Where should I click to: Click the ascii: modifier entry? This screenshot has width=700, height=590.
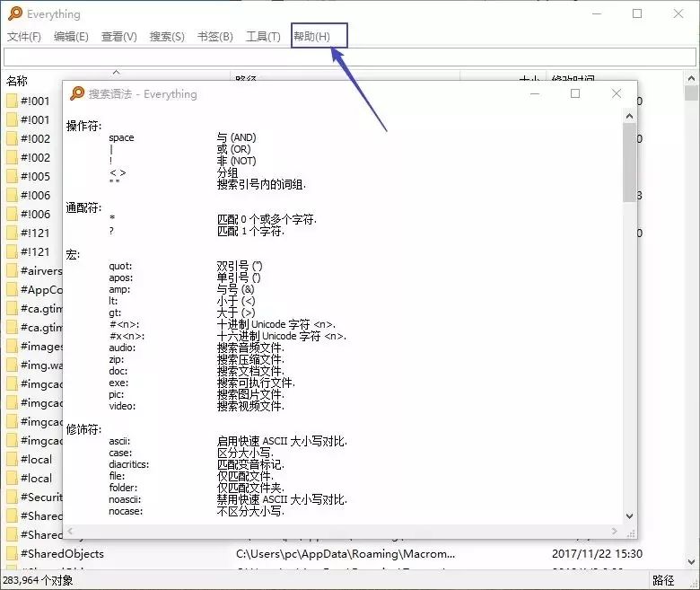click(x=119, y=441)
